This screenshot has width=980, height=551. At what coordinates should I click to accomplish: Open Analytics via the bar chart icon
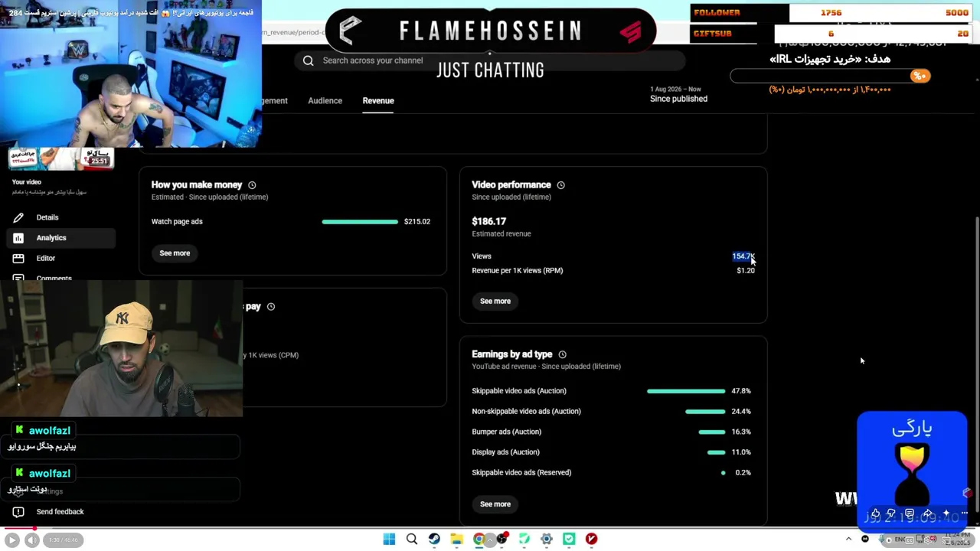click(x=18, y=238)
